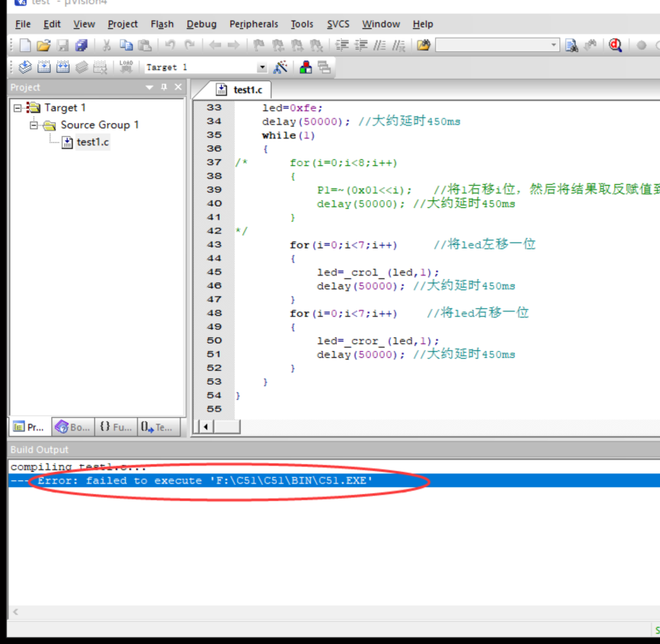
Task: Open the Project panel dropdown arrow
Action: (x=149, y=87)
